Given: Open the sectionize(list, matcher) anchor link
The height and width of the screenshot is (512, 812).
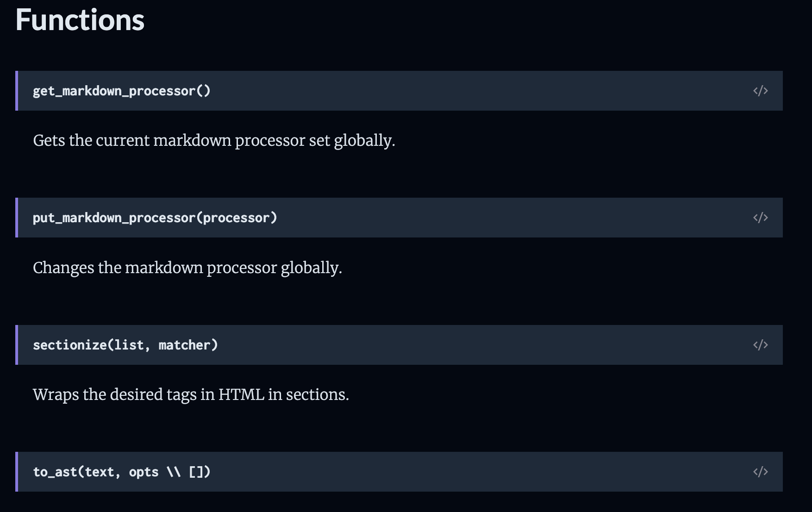Looking at the screenshot, I should point(125,344).
